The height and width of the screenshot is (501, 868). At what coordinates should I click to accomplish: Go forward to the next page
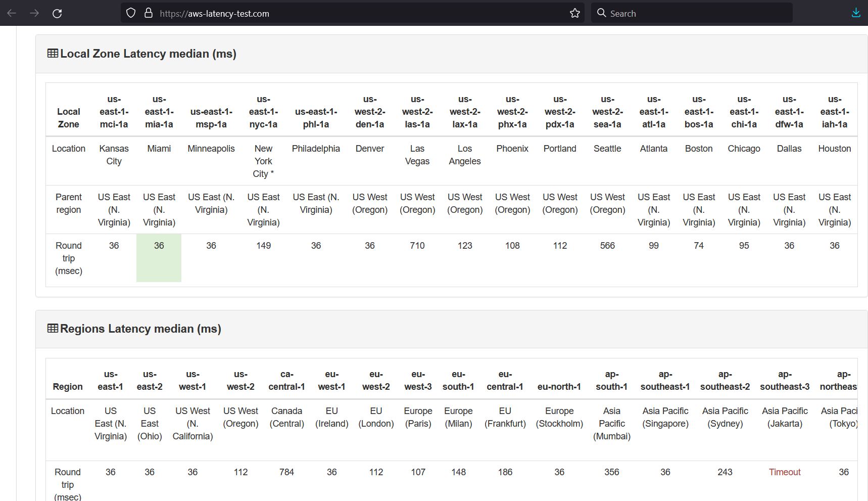(34, 13)
